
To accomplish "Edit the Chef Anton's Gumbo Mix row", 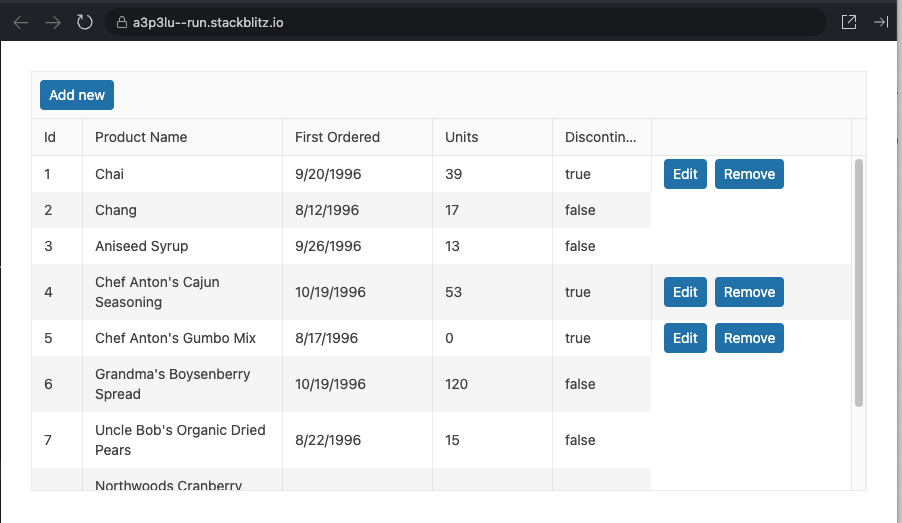I will (x=685, y=338).
